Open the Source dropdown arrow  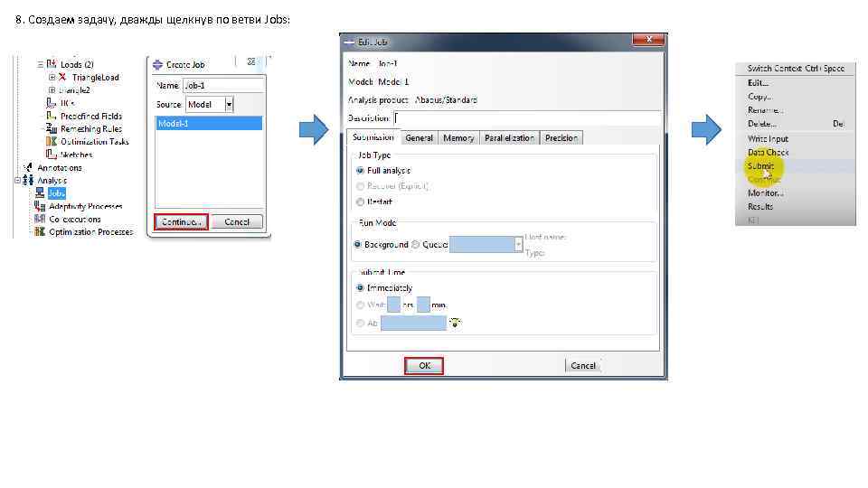[x=229, y=104]
